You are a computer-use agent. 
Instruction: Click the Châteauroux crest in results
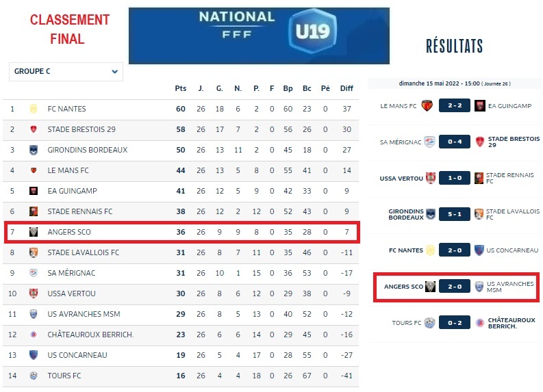(x=479, y=323)
